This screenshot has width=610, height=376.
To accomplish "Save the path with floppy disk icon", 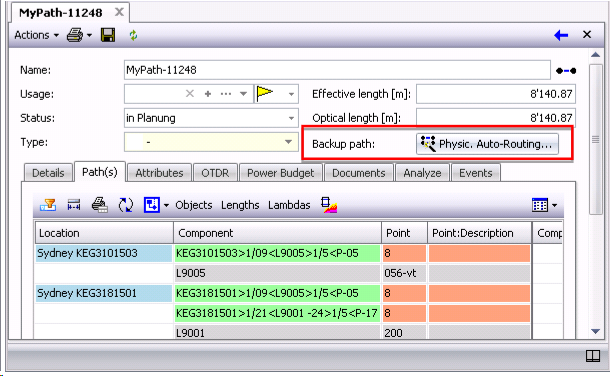I will tap(108, 35).
